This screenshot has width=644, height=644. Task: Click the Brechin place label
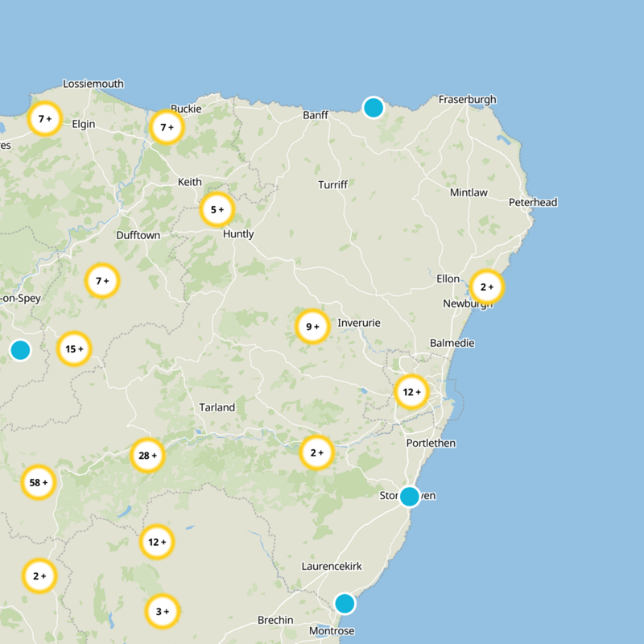[275, 620]
